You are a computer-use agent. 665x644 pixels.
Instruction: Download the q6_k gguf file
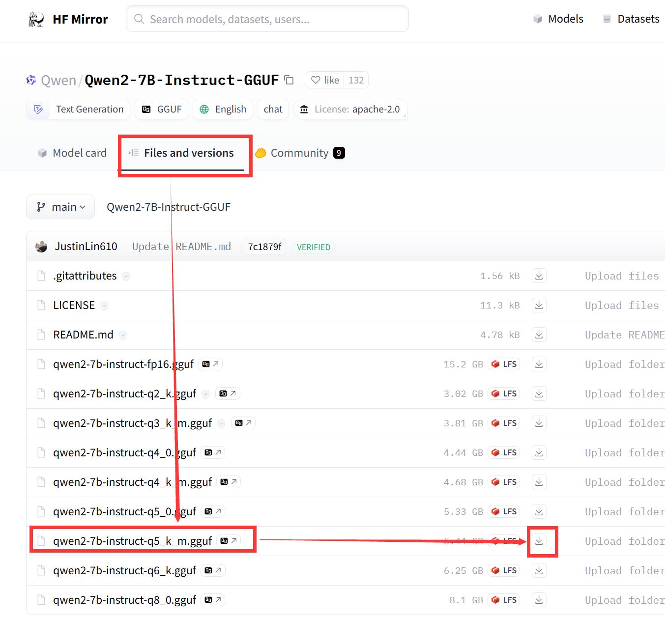click(539, 570)
